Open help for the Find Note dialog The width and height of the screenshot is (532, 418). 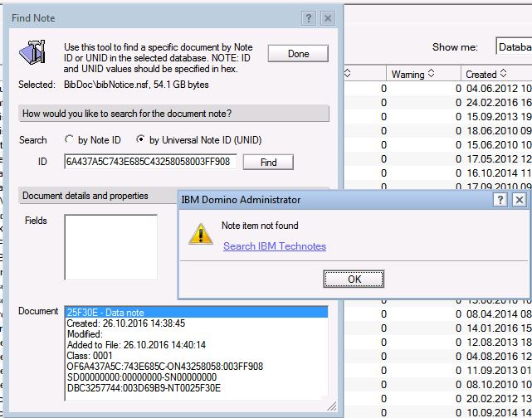pyautogui.click(x=309, y=17)
